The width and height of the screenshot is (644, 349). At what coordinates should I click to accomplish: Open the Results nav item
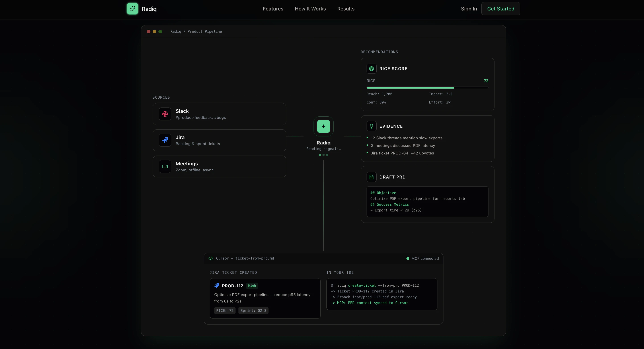(346, 9)
